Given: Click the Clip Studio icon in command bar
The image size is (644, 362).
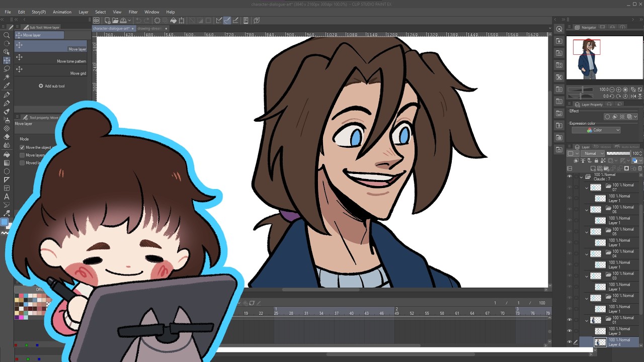Looking at the screenshot, I should 96,21.
